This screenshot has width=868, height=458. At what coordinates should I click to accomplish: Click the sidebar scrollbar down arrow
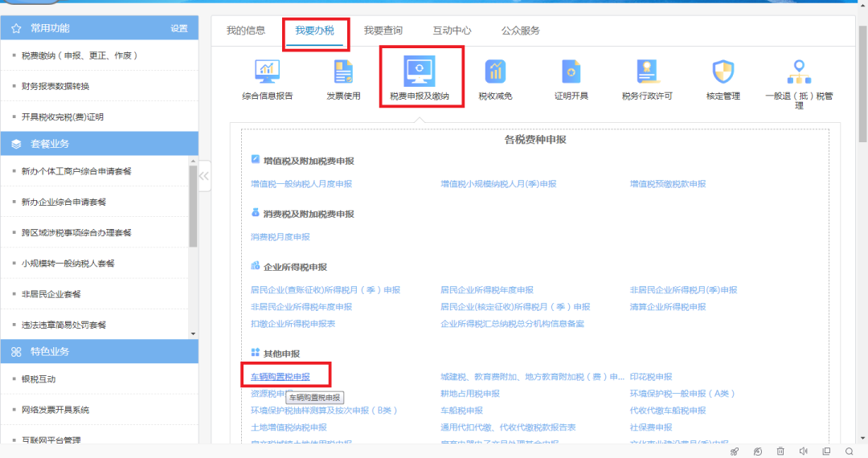(193, 333)
